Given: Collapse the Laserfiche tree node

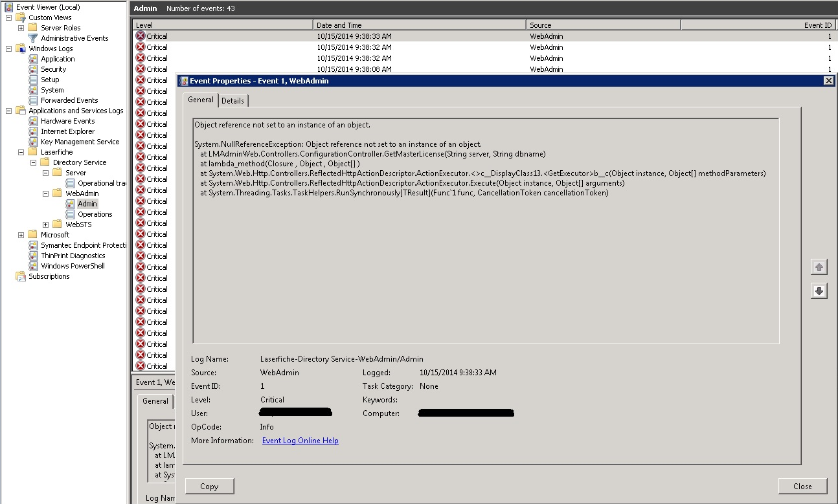Looking at the screenshot, I should 21,152.
